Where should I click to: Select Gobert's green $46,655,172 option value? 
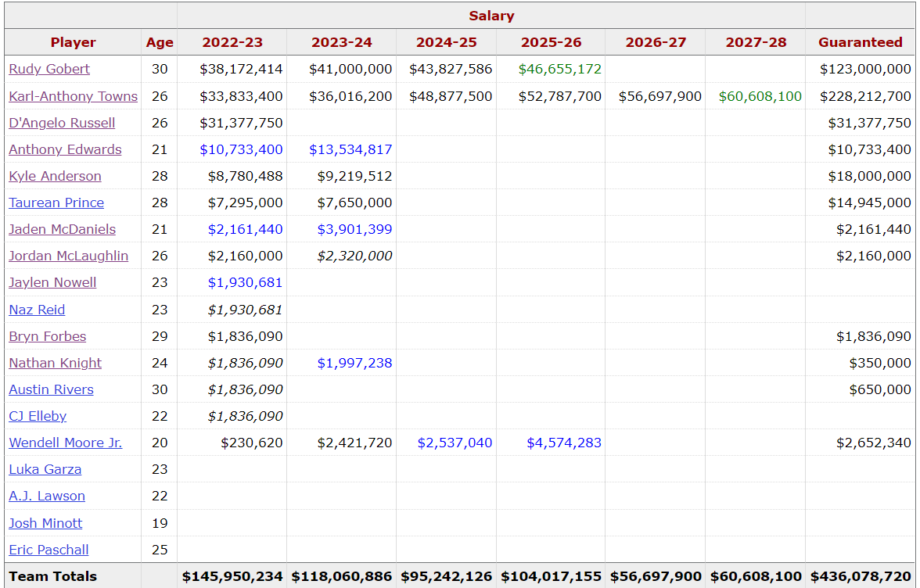tap(560, 69)
